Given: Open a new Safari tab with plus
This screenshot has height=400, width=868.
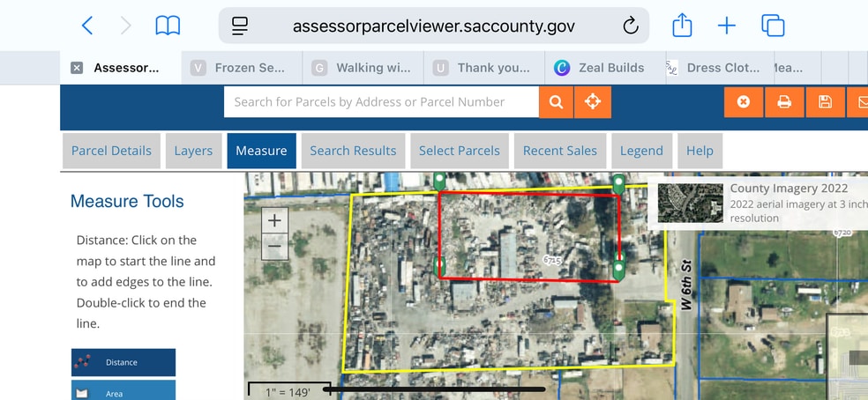Looking at the screenshot, I should tap(727, 26).
